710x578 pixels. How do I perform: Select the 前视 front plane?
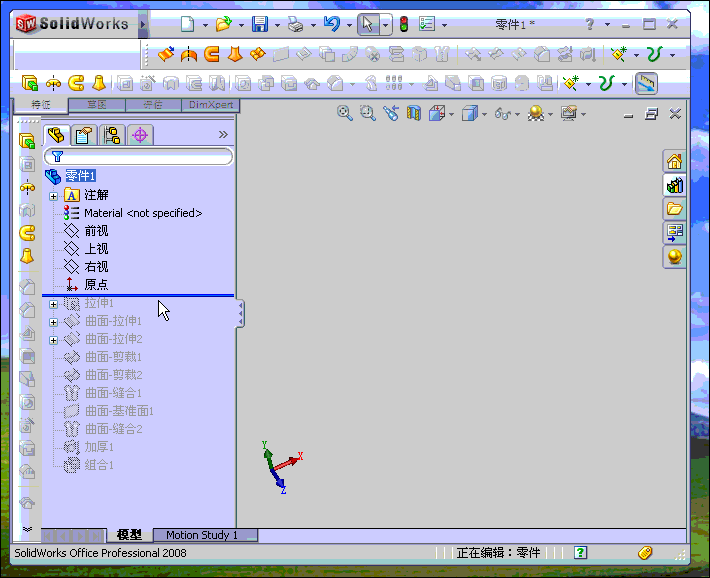click(x=96, y=231)
